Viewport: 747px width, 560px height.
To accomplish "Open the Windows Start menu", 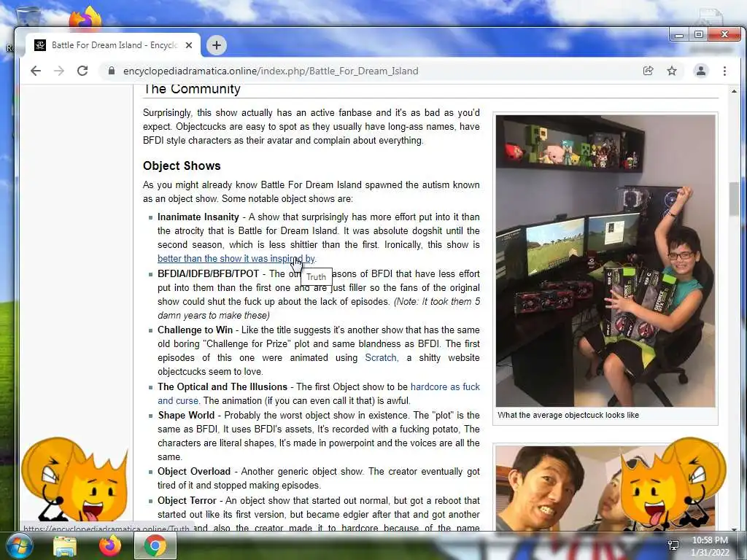I will [18, 545].
